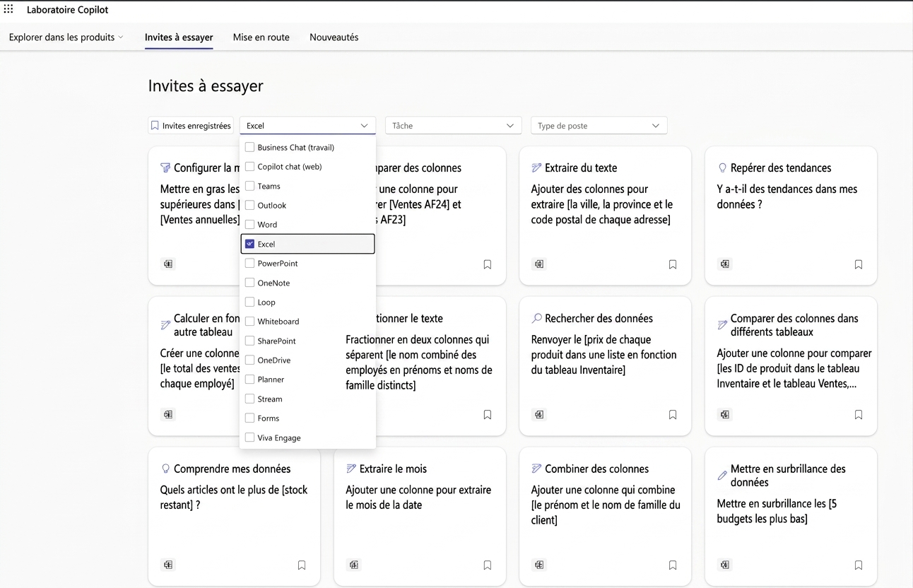Collapse the Excel product filter dropdown
Image resolution: width=913 pixels, height=588 pixels.
pos(307,126)
